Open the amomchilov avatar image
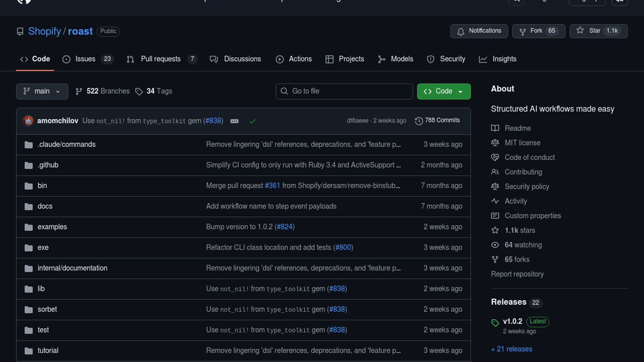Image resolution: width=644 pixels, height=362 pixels. [x=28, y=121]
